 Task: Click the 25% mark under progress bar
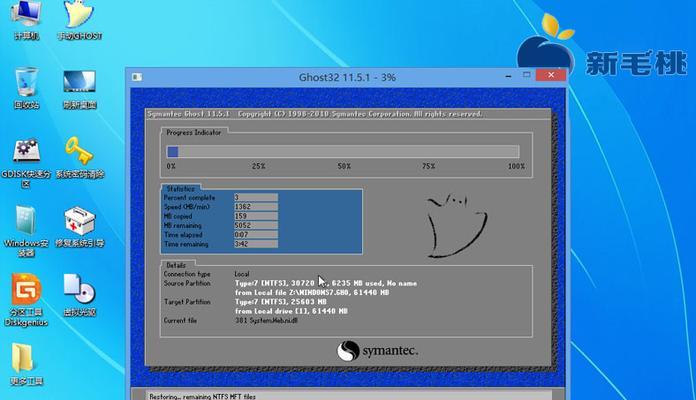click(258, 166)
